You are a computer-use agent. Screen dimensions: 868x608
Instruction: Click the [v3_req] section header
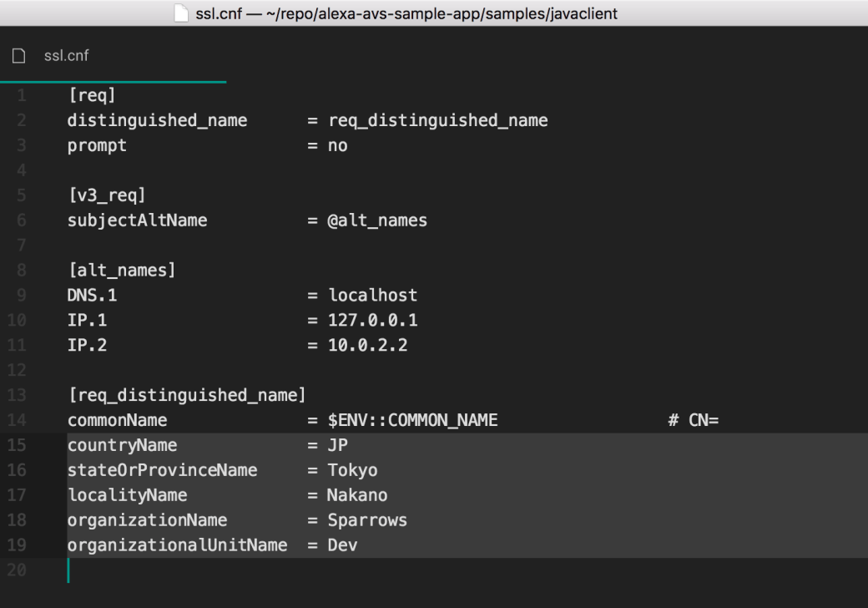click(106, 195)
